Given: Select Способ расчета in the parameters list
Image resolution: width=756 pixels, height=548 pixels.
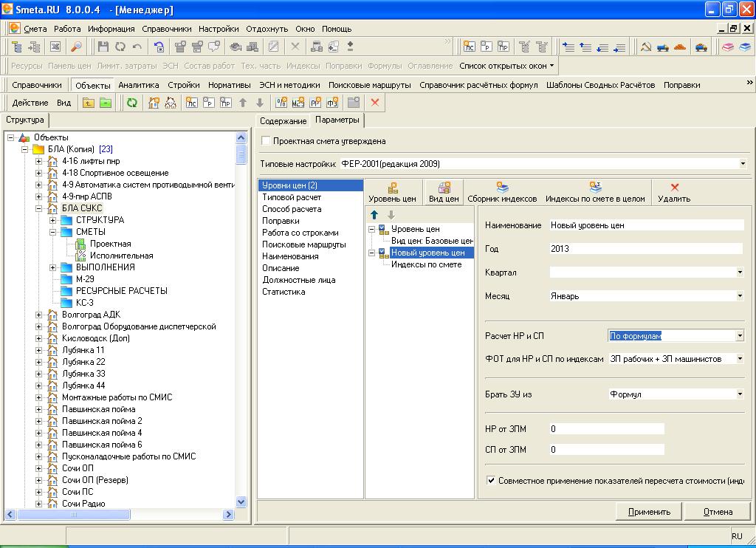Looking at the screenshot, I should [292, 209].
